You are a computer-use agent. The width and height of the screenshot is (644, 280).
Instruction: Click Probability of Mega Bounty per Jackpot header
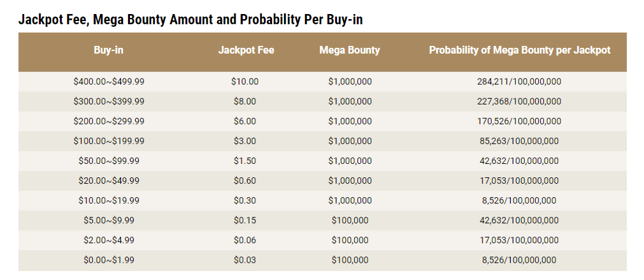(x=520, y=50)
